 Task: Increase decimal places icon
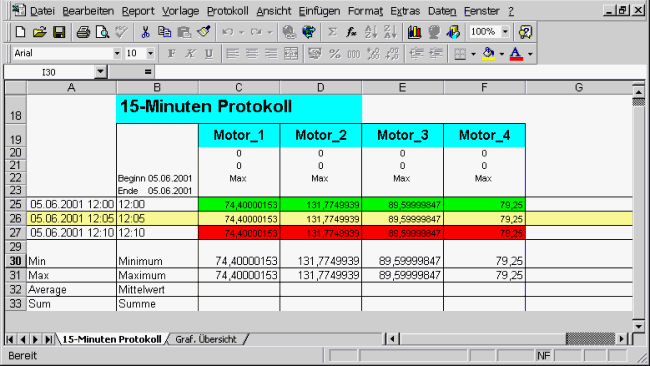tap(373, 53)
